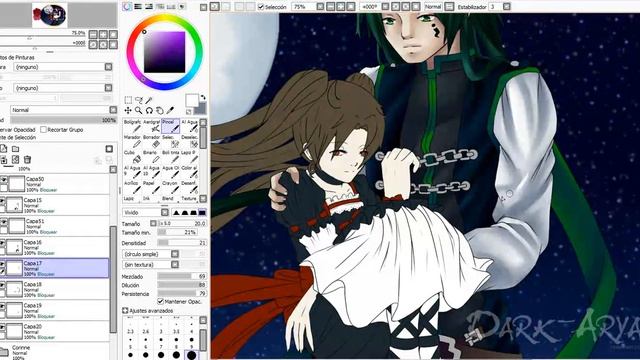This screenshot has width=640, height=360.
Task: Select the rotate canvas tool
Action: point(149,110)
